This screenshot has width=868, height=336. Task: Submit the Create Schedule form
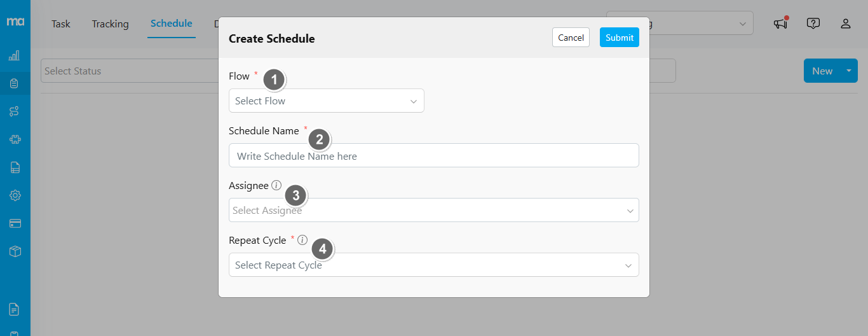click(x=619, y=38)
